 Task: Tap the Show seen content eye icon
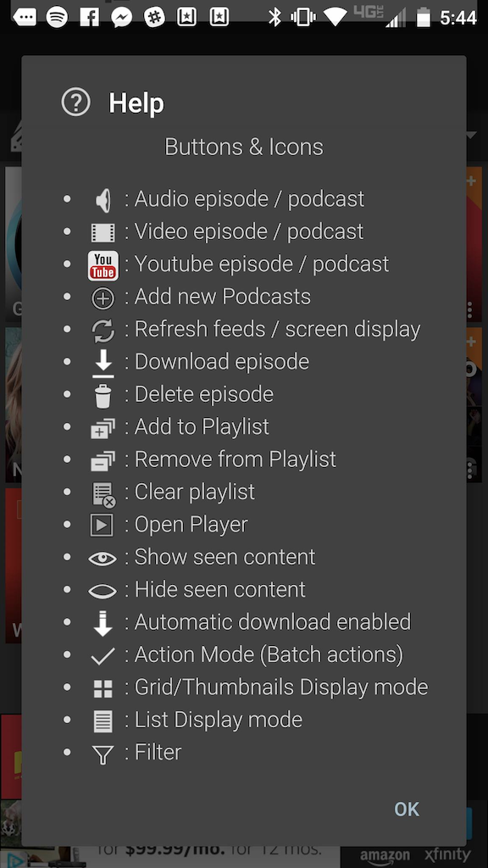pos(103,559)
